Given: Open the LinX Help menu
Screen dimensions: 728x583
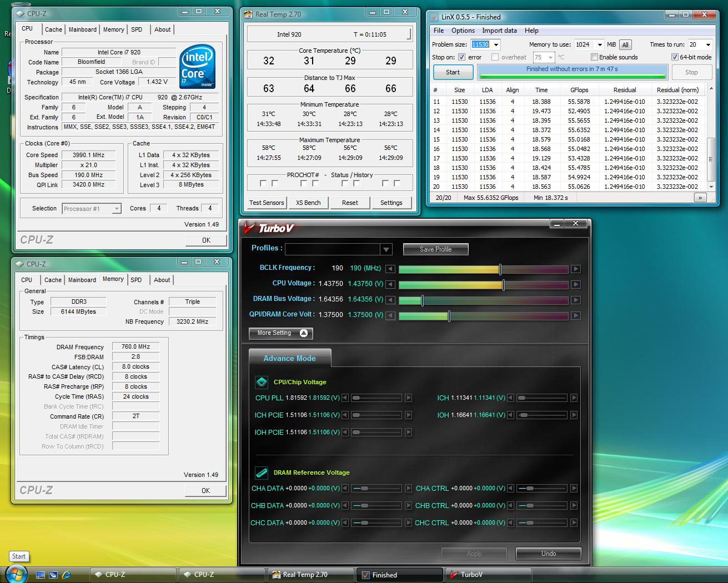Looking at the screenshot, I should point(531,31).
